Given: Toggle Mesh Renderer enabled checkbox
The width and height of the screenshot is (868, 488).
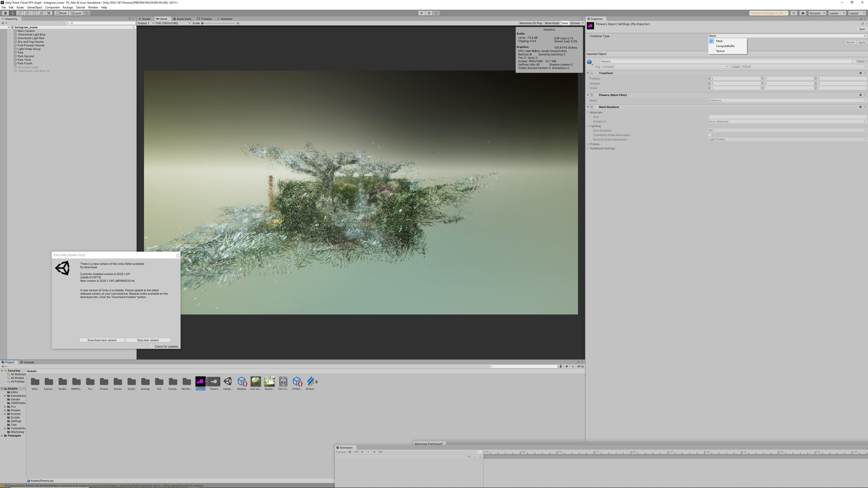Looking at the screenshot, I should coord(596,107).
